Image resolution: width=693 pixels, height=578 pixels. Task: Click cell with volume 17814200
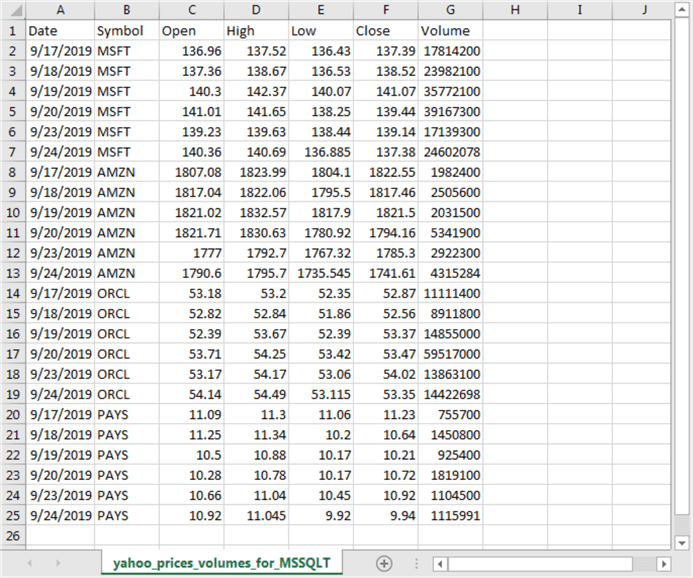pyautogui.click(x=450, y=51)
